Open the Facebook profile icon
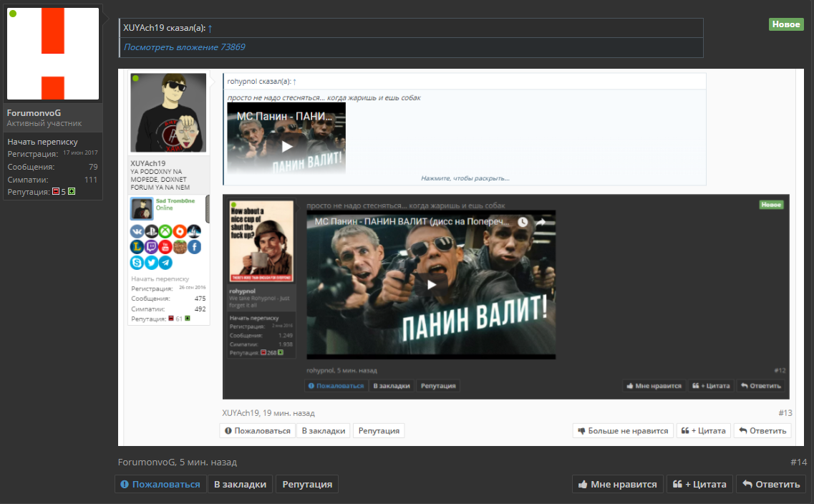The image size is (814, 504). point(194,247)
